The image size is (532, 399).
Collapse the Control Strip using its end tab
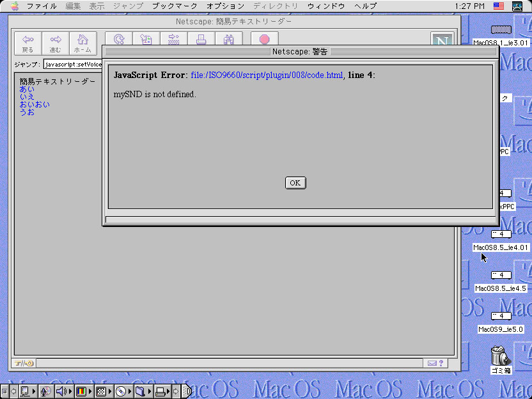tap(187, 391)
